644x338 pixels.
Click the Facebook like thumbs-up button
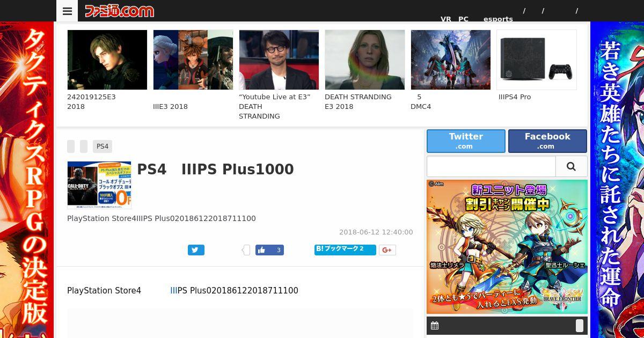269,250
